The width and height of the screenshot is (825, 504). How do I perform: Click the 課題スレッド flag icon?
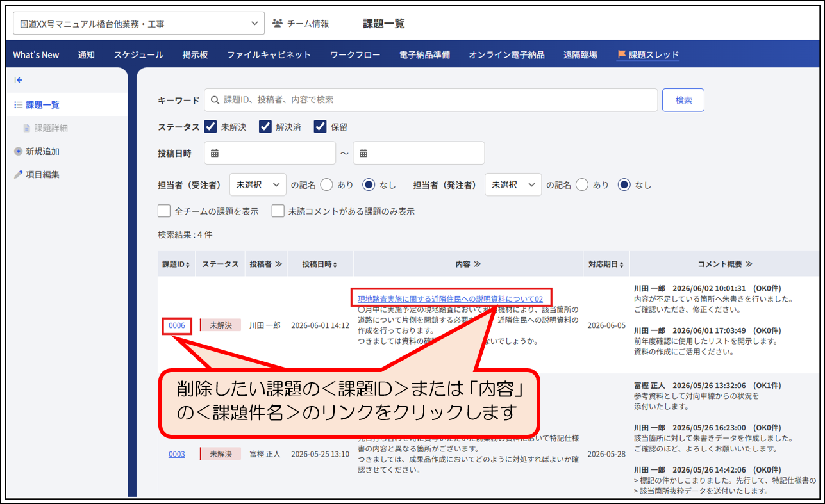coord(621,54)
